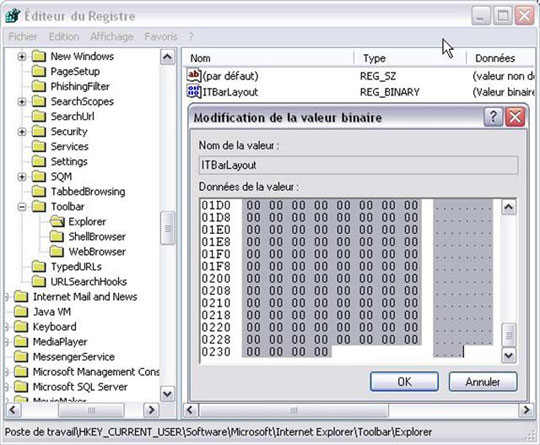Select the Keyboard key
This screenshot has width=540, height=445.
tap(54, 327)
